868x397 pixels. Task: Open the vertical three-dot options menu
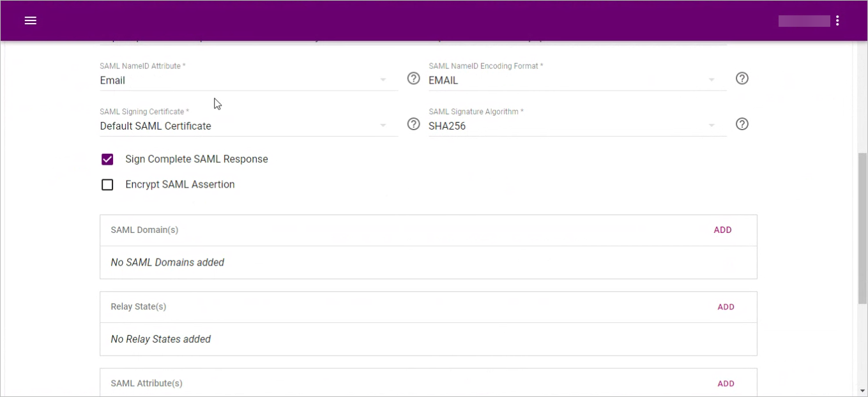pyautogui.click(x=837, y=20)
